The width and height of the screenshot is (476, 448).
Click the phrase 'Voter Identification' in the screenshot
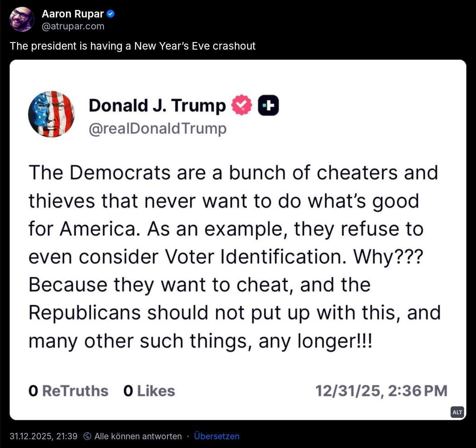pyautogui.click(x=253, y=257)
